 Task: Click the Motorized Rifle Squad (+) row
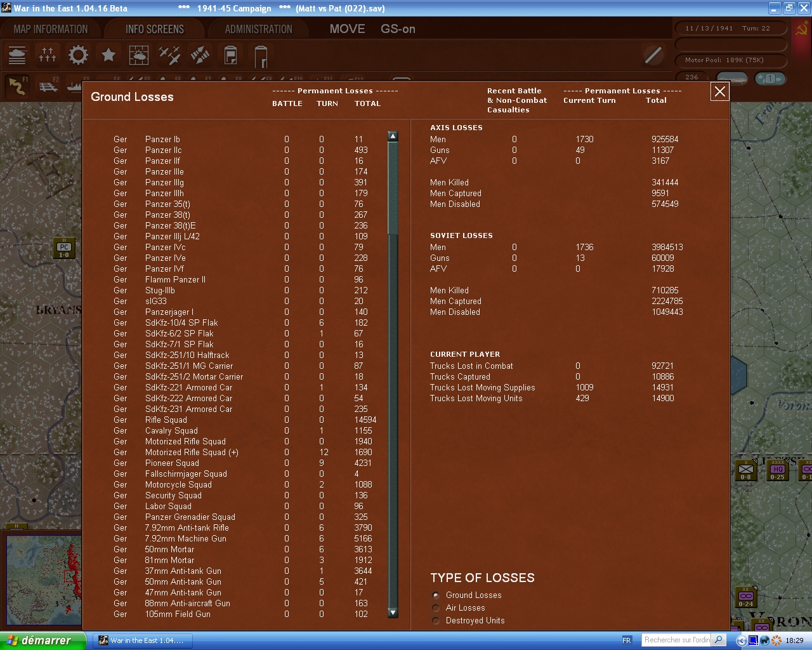tap(245, 453)
